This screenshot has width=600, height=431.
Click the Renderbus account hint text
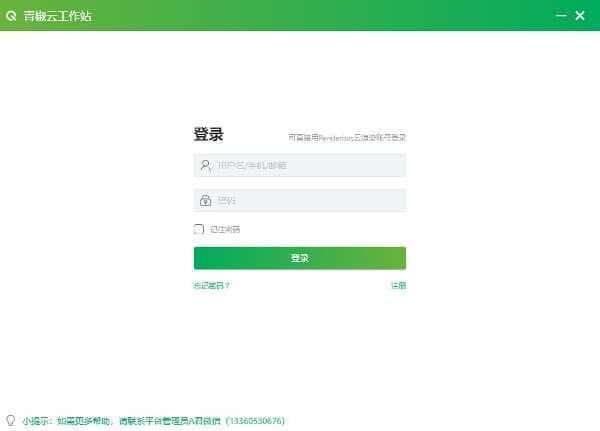(347, 137)
